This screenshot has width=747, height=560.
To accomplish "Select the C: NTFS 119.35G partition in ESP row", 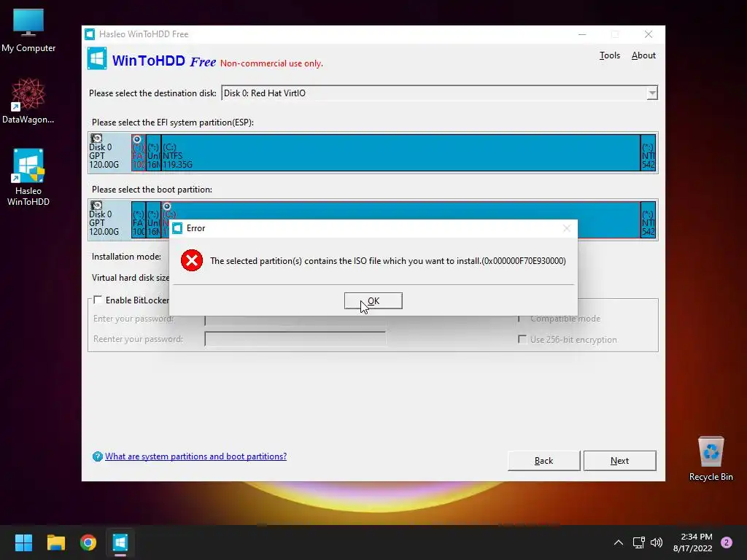I will 400,152.
